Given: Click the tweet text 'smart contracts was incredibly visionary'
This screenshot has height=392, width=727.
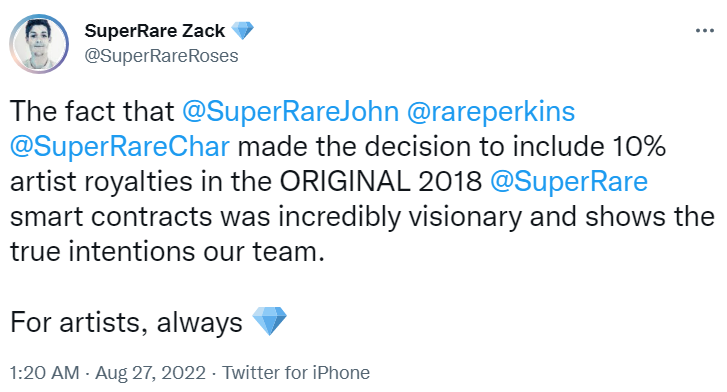Looking at the screenshot, I should pyautogui.click(x=266, y=217).
